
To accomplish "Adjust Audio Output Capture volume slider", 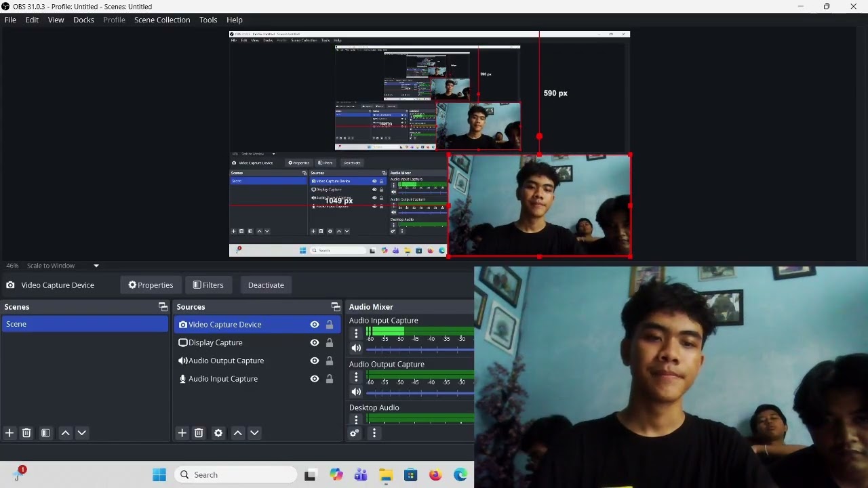I will coord(420,392).
